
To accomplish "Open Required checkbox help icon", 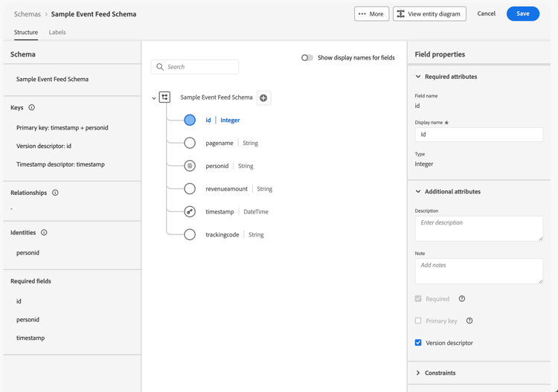I will click(x=462, y=299).
